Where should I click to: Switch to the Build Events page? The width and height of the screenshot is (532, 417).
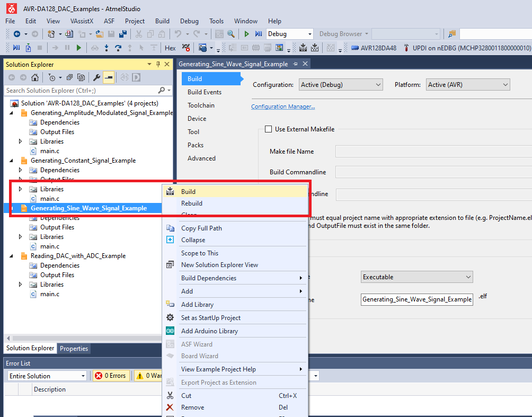coord(204,92)
